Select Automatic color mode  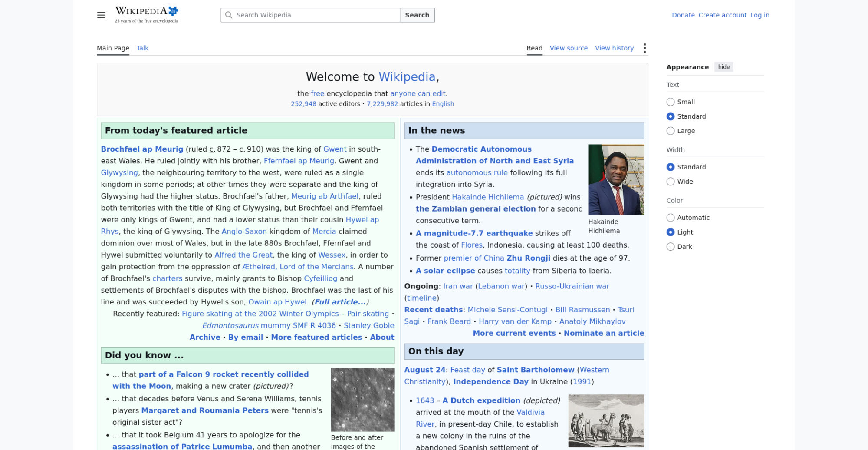coord(671,218)
